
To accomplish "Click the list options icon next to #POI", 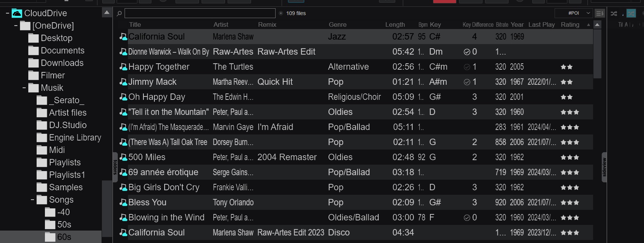I will pos(599,13).
